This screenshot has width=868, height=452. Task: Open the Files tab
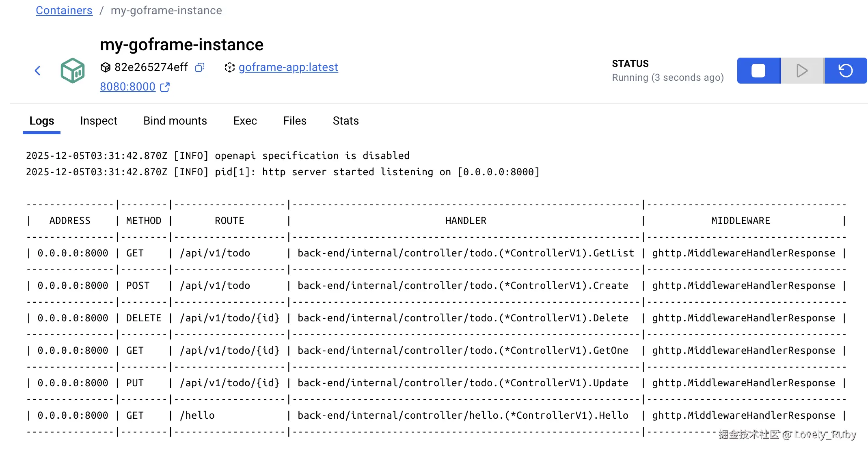click(x=295, y=121)
